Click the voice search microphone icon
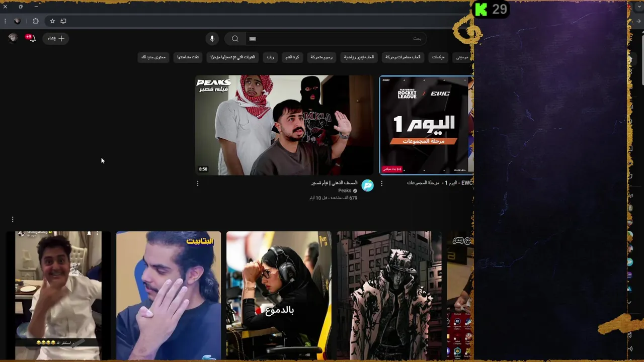This screenshot has height=362, width=644. [212, 39]
